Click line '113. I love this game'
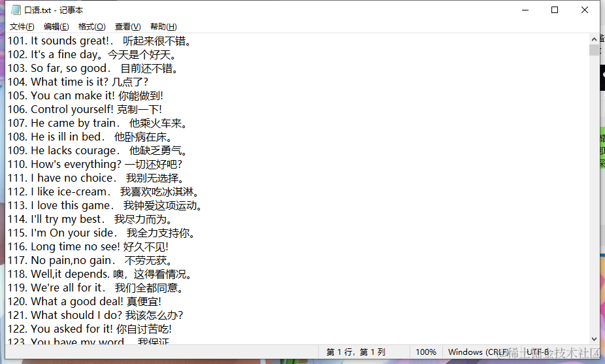Screen dimensions: 605x364 tap(106, 205)
